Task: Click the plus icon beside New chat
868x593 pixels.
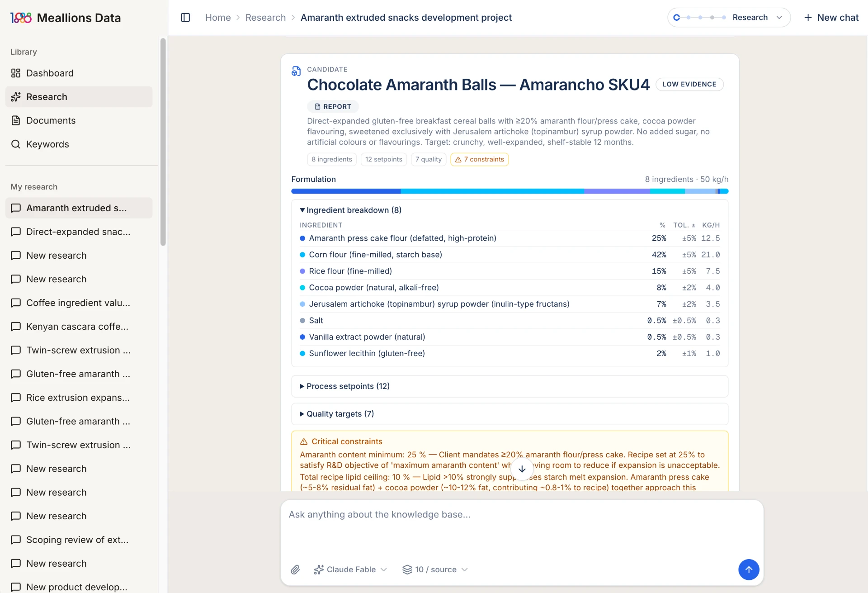Action: pyautogui.click(x=808, y=18)
